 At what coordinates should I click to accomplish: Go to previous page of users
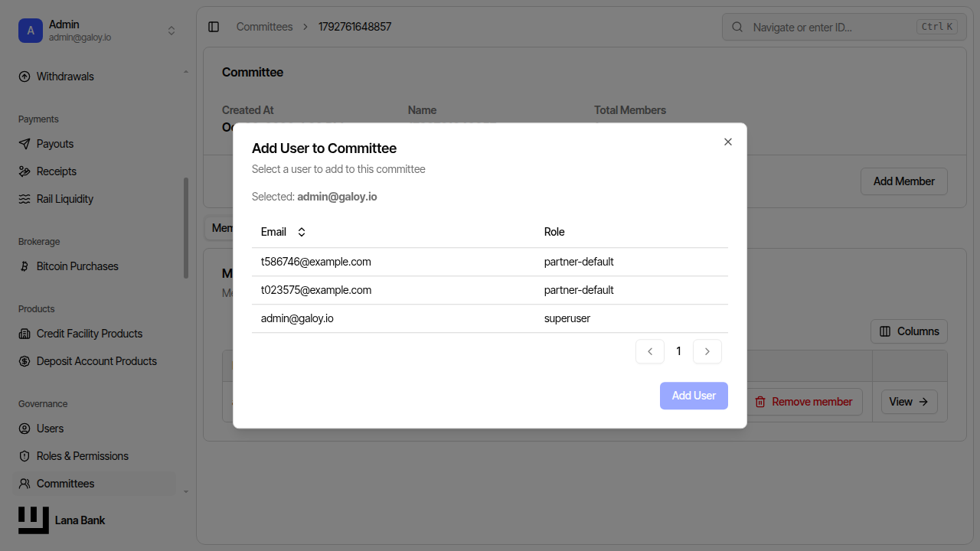point(650,351)
